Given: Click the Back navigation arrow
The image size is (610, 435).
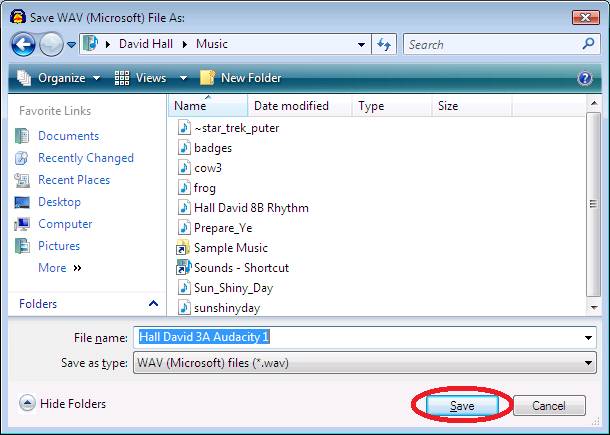Looking at the screenshot, I should coord(23,44).
